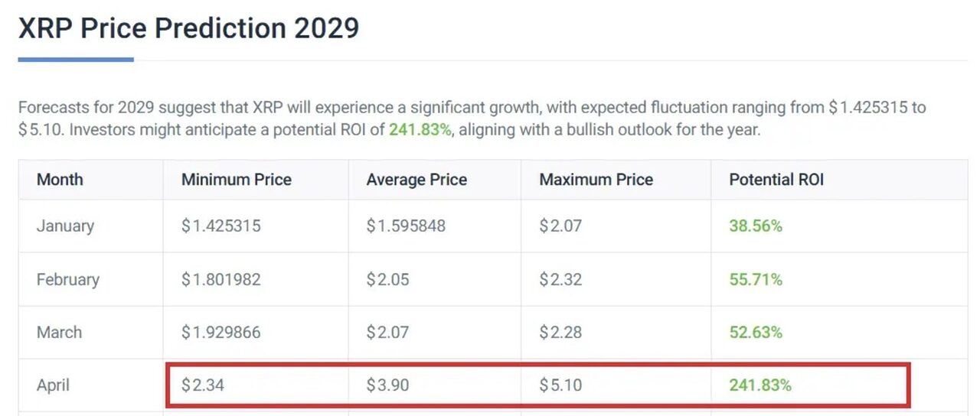Select the Minimum Price column header

[237, 180]
